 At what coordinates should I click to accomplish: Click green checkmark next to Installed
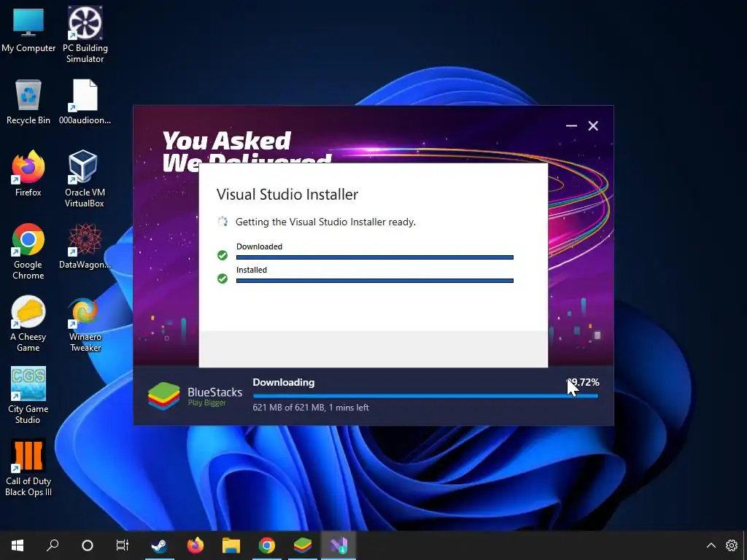[x=222, y=279]
